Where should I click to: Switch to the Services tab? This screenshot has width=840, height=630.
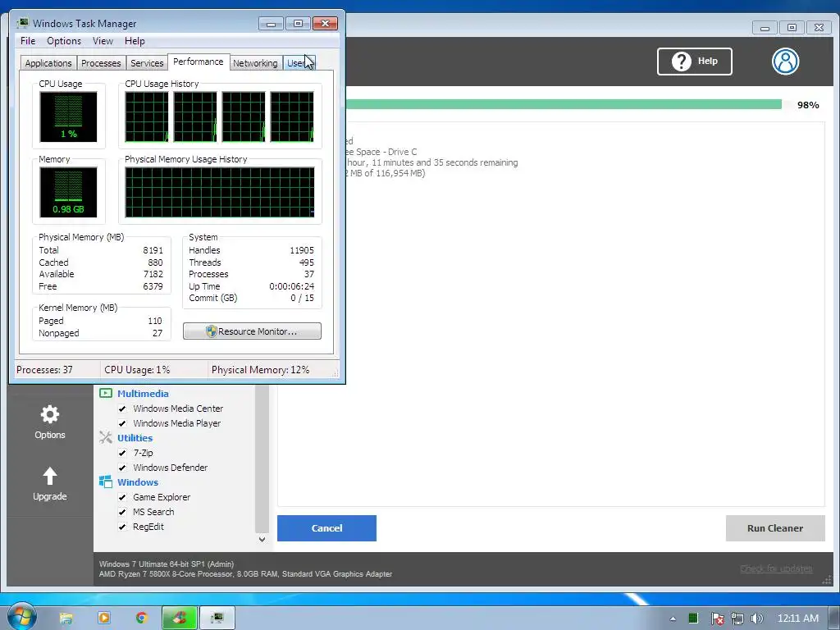pyautogui.click(x=147, y=63)
